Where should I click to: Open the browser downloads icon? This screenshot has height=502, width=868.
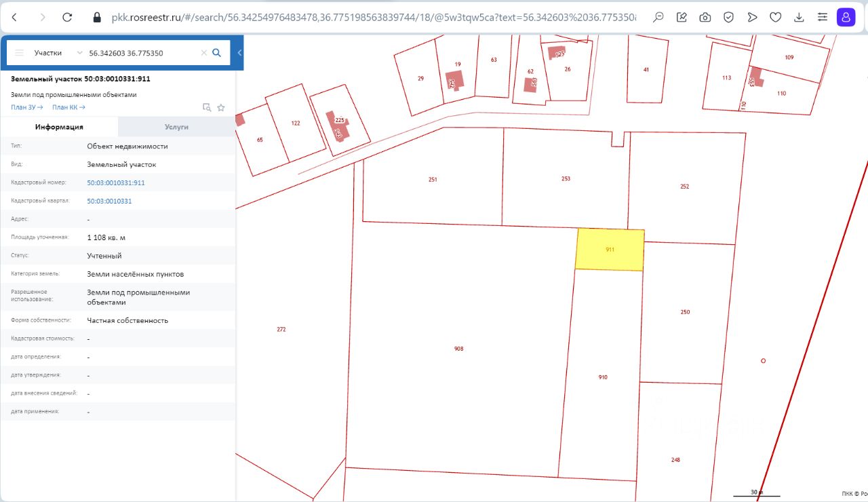(x=799, y=17)
